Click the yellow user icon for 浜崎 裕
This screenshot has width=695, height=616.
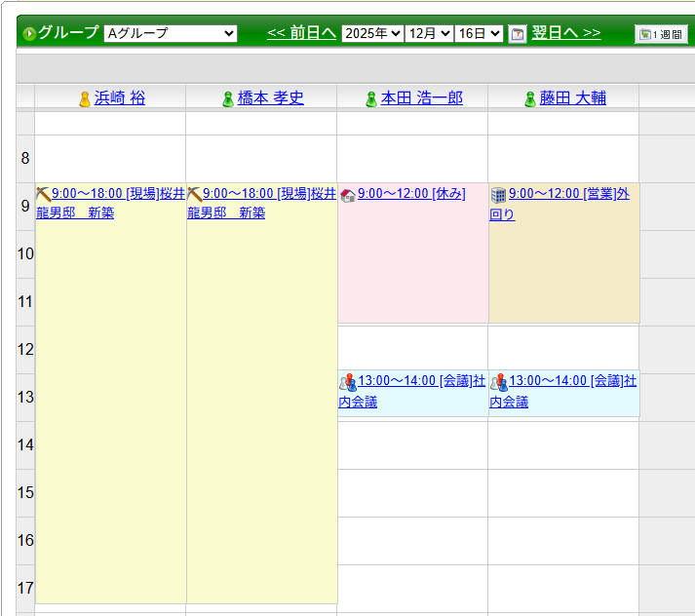point(84,98)
